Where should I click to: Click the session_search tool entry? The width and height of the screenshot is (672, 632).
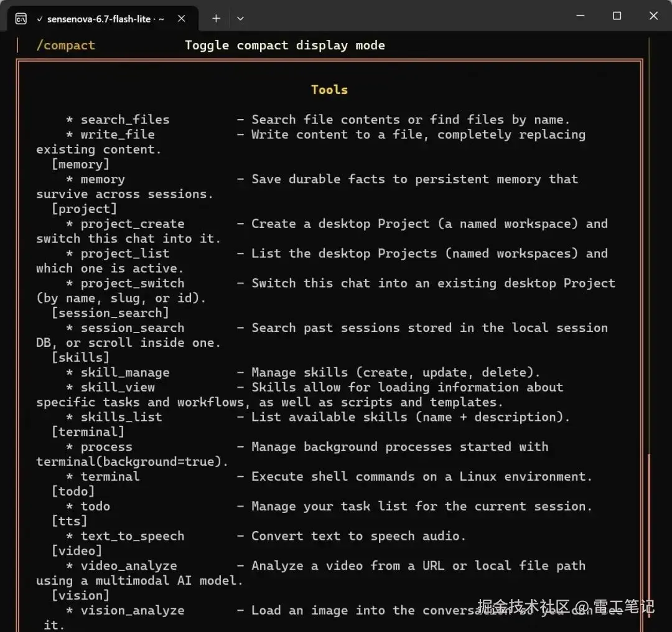pyautogui.click(x=133, y=328)
